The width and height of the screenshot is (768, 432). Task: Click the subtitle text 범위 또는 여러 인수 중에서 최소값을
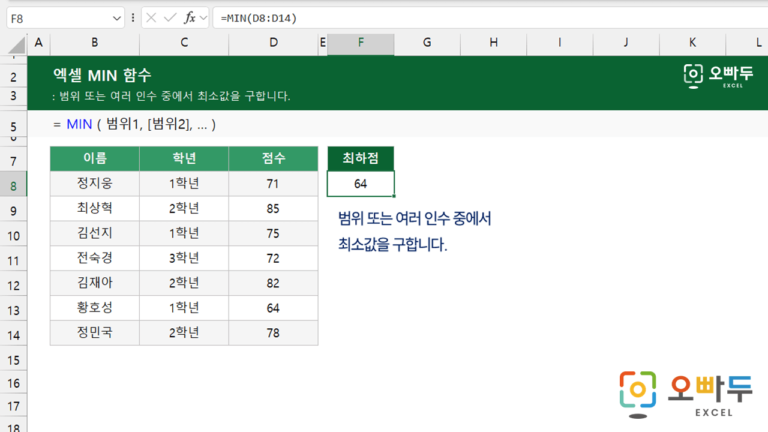click(x=150, y=96)
